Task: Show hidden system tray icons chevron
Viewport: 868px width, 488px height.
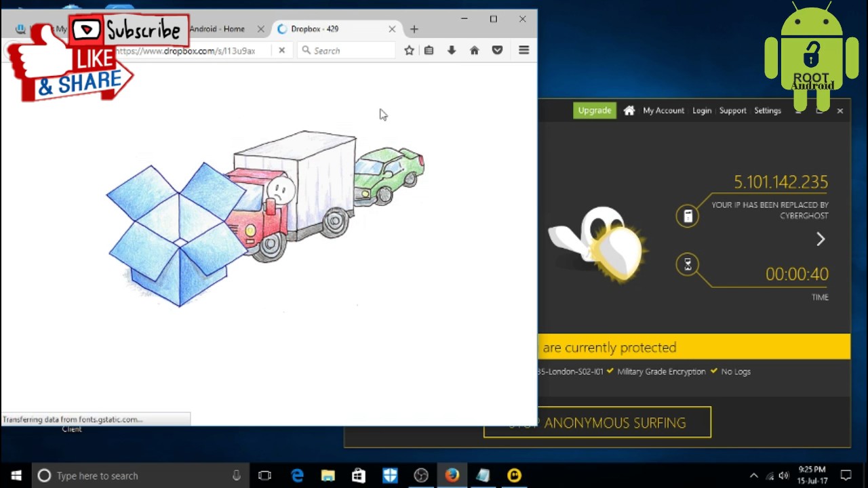Action: (x=753, y=475)
